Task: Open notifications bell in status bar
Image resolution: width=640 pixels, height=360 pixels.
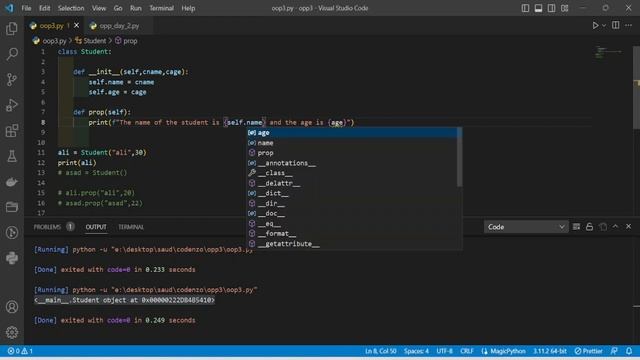Action: pos(629,351)
